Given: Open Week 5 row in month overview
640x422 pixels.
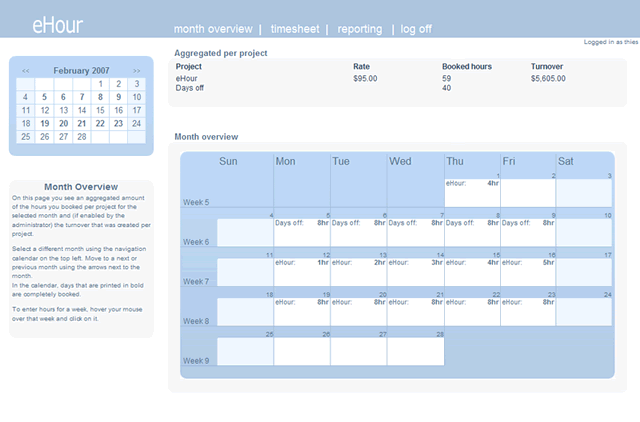Looking at the screenshot, I should click(196, 202).
